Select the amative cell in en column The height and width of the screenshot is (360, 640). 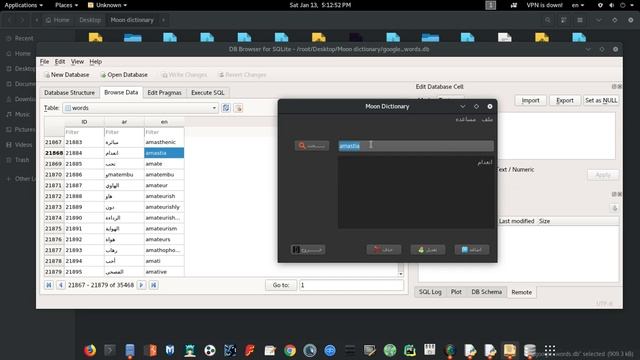pos(164,271)
